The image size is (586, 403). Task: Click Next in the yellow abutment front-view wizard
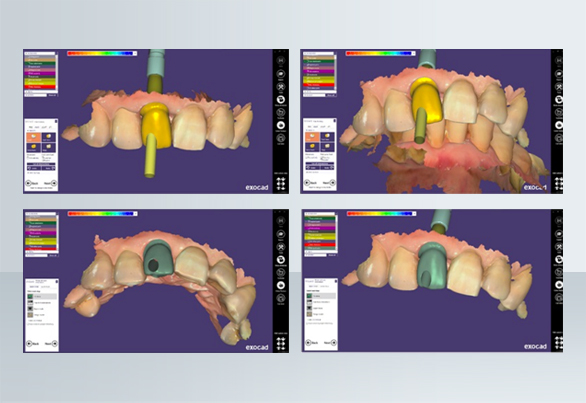51,183
